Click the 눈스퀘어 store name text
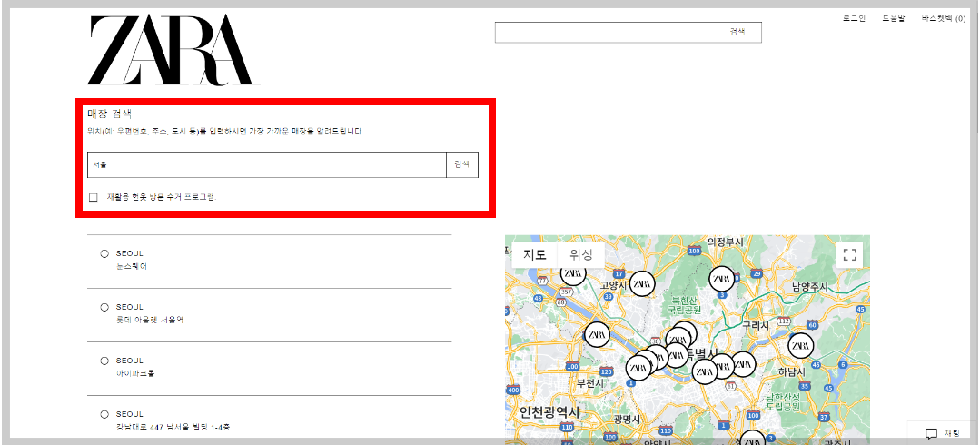 coord(132,266)
